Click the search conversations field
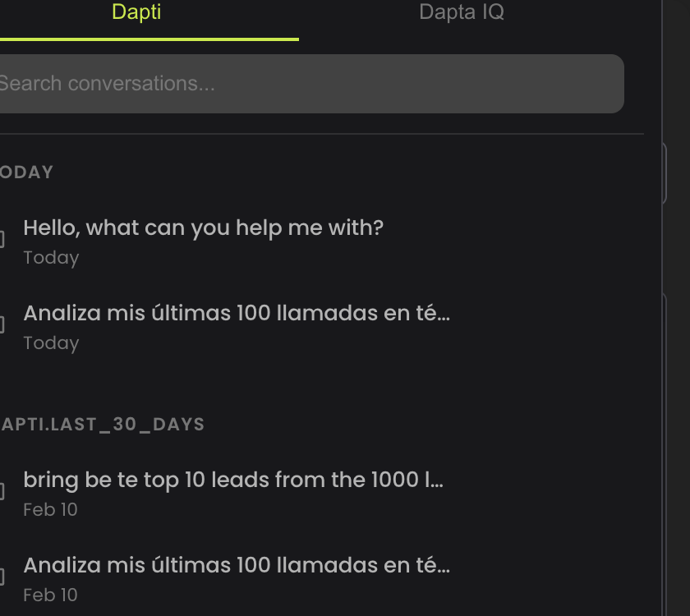690x616 pixels. (312, 83)
